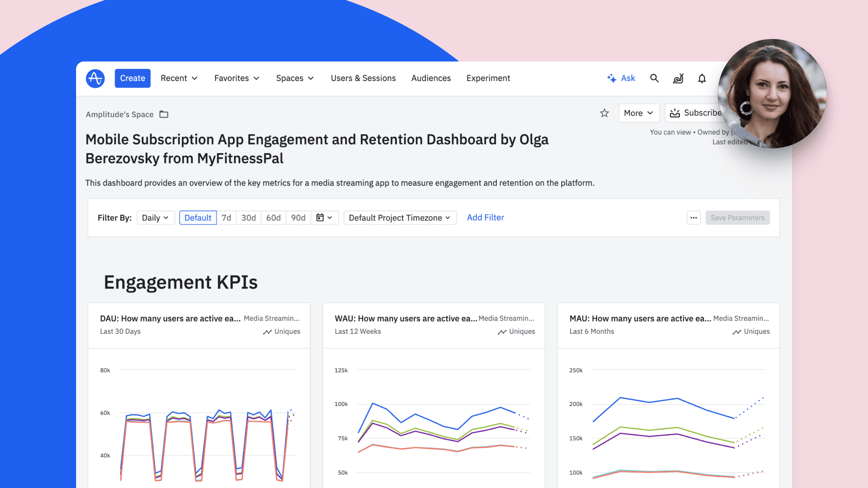Screen dimensions: 868x488
Task: Switch the date range to 30d
Action: (x=248, y=218)
